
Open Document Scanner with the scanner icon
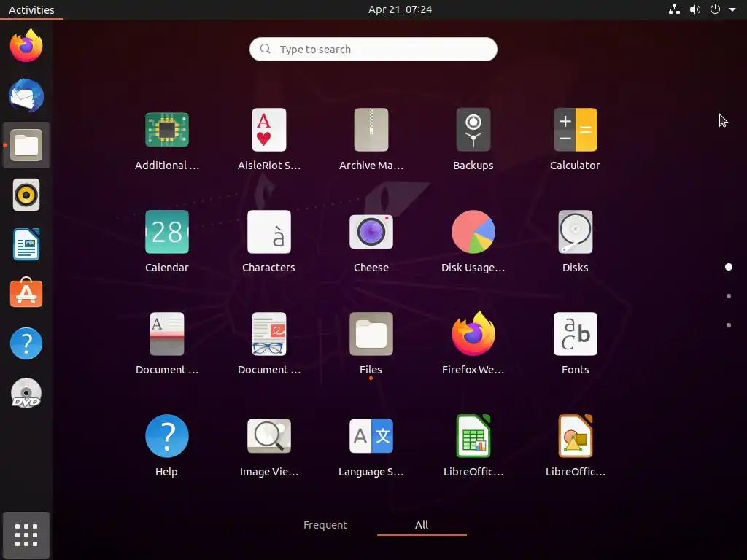pyautogui.click(x=167, y=334)
